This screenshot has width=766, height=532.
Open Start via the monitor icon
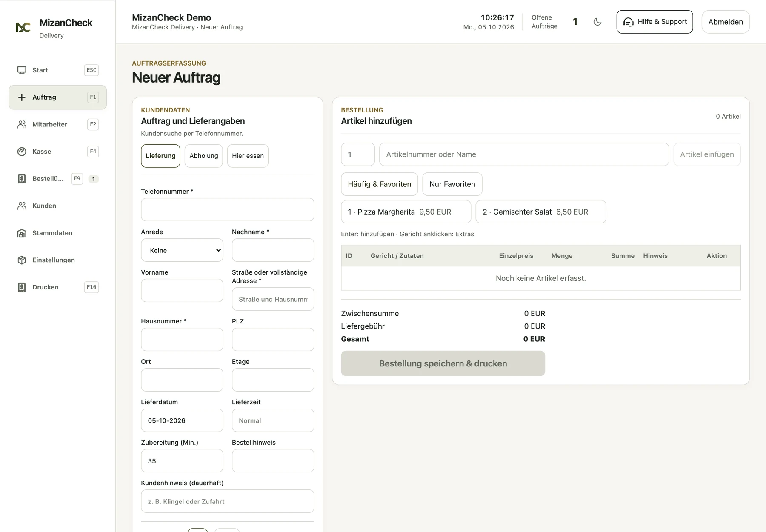22,70
